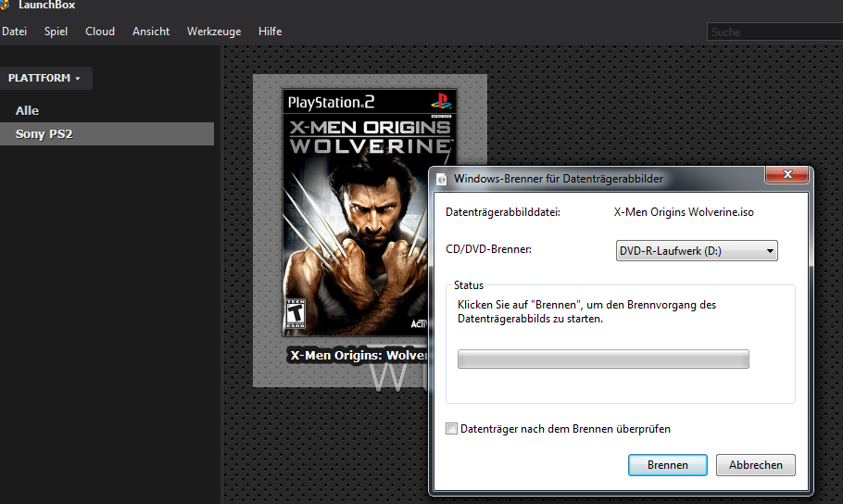
Task: Click the Suche search field
Action: point(774,31)
